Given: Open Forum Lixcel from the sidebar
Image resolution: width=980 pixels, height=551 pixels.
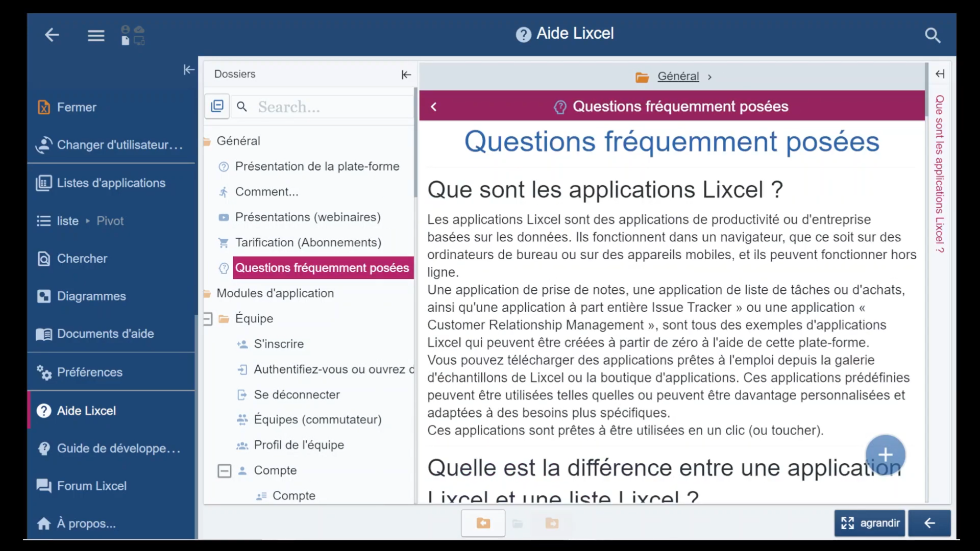Looking at the screenshot, I should click(x=91, y=486).
